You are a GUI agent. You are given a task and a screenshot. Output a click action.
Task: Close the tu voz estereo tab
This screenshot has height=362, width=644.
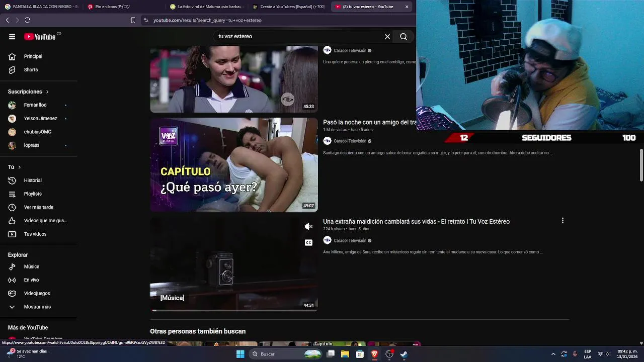(407, 7)
